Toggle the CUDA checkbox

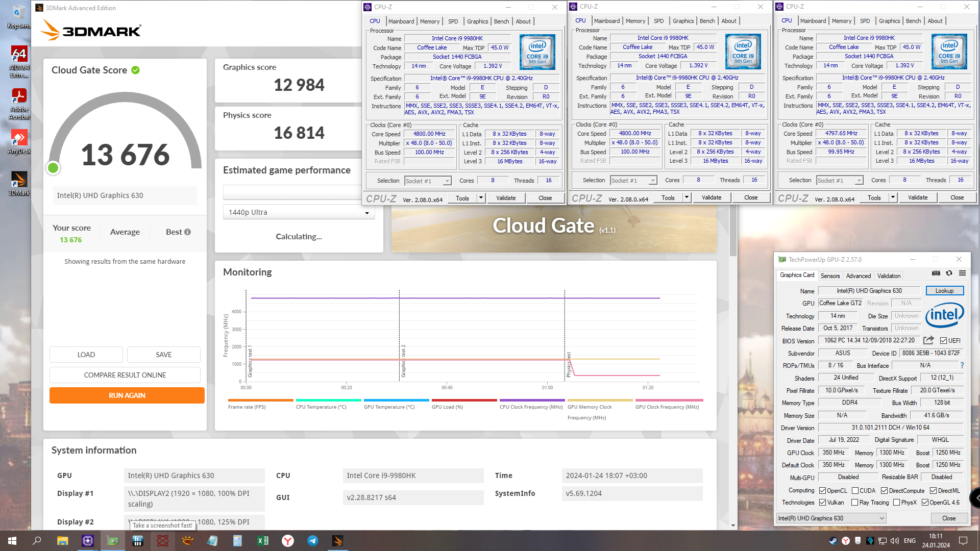click(x=855, y=491)
